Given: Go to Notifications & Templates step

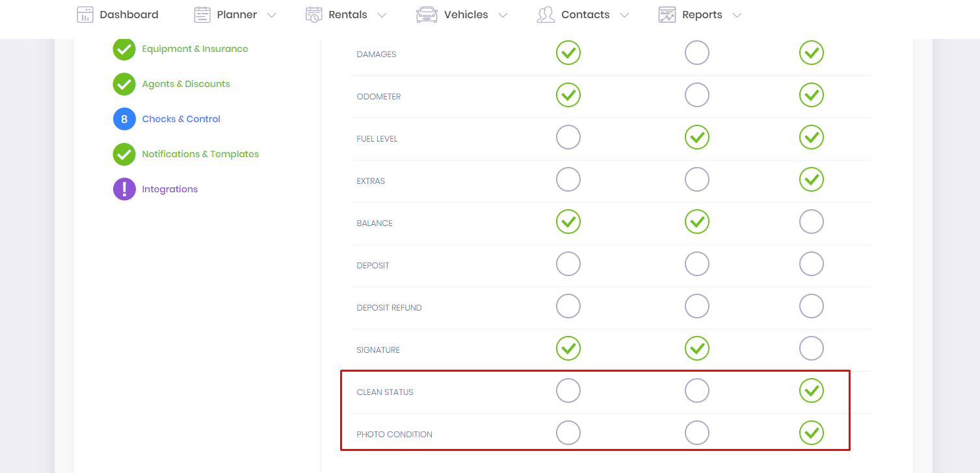Looking at the screenshot, I should tap(200, 154).
